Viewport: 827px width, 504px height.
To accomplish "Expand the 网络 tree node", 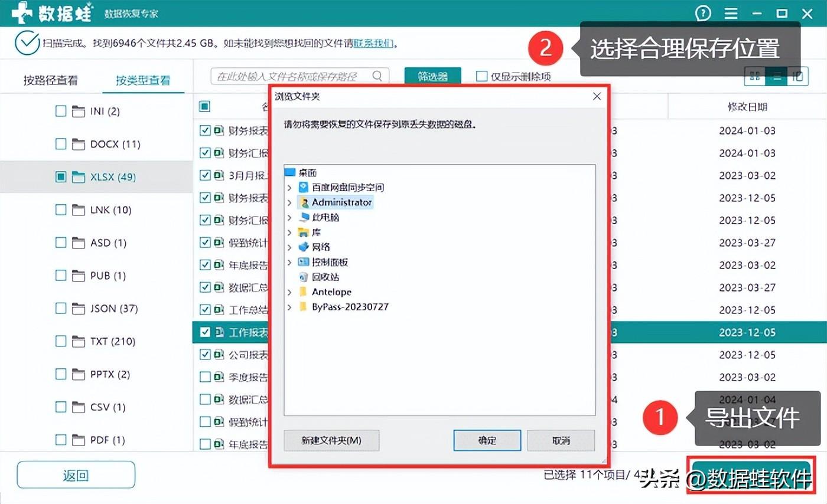I will click(x=289, y=247).
